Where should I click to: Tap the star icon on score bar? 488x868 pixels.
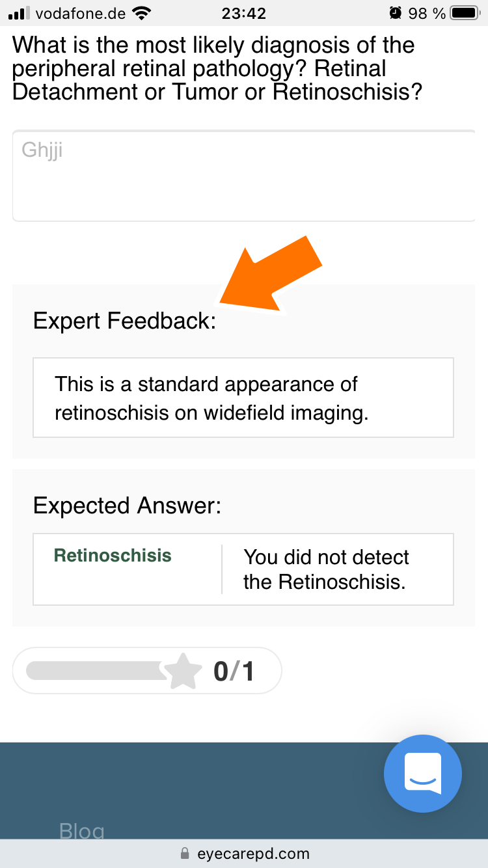[183, 671]
